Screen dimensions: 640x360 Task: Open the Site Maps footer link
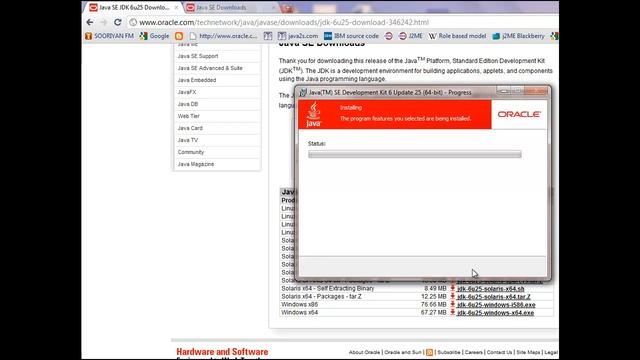point(528,352)
